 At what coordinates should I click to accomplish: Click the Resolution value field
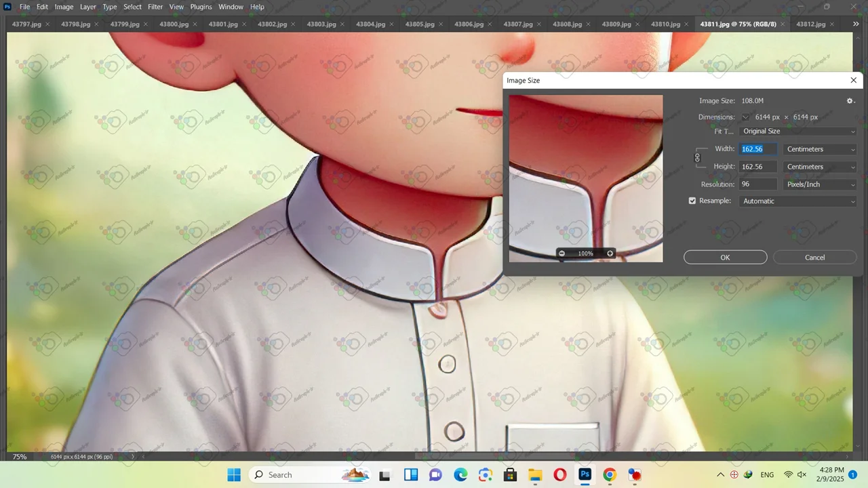[757, 184]
